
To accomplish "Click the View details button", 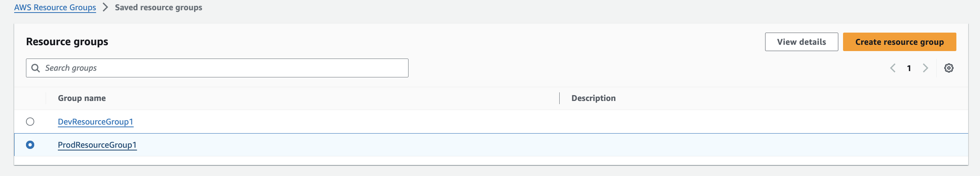I will 801,42.
